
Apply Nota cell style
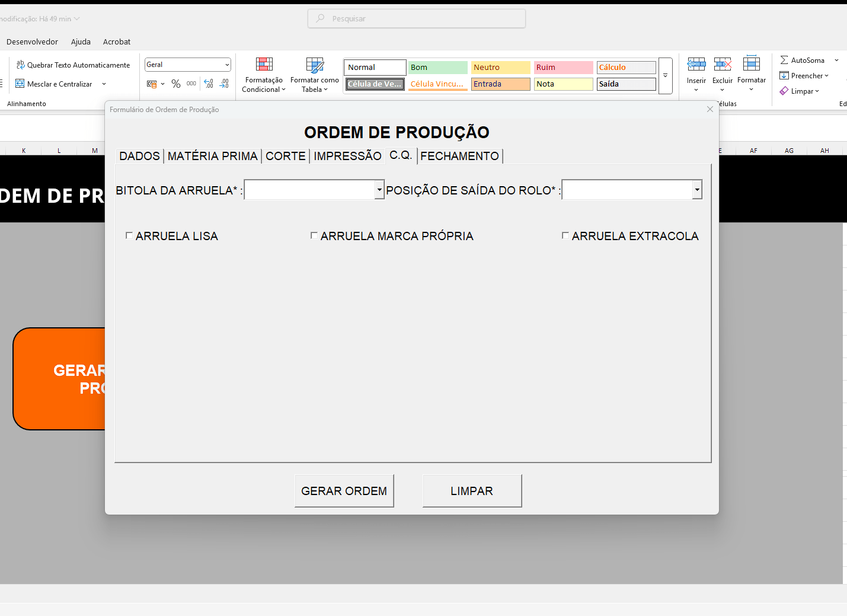(564, 84)
